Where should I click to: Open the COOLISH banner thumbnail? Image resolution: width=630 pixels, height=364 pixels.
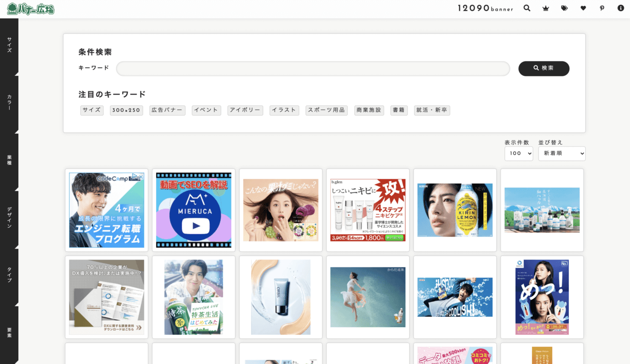point(455,297)
